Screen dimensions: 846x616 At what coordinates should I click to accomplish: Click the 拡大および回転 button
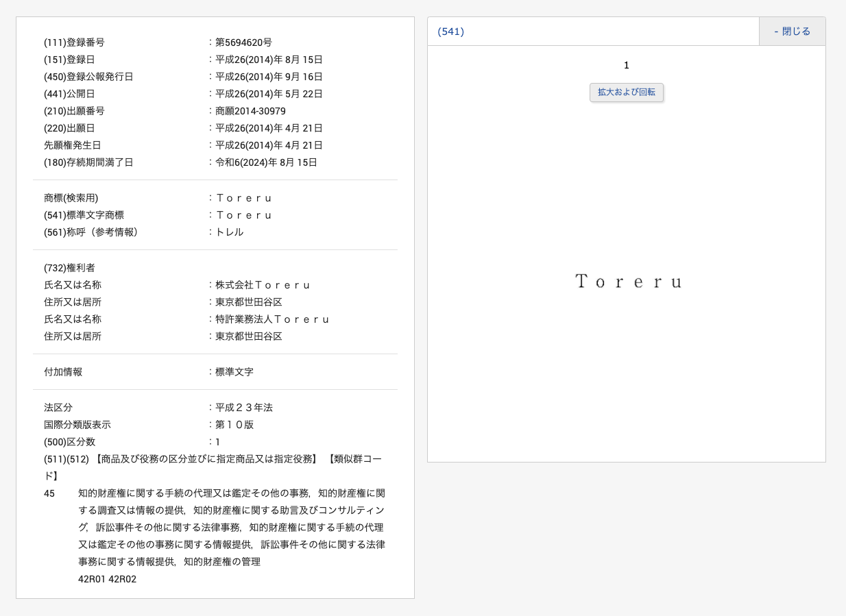(627, 93)
